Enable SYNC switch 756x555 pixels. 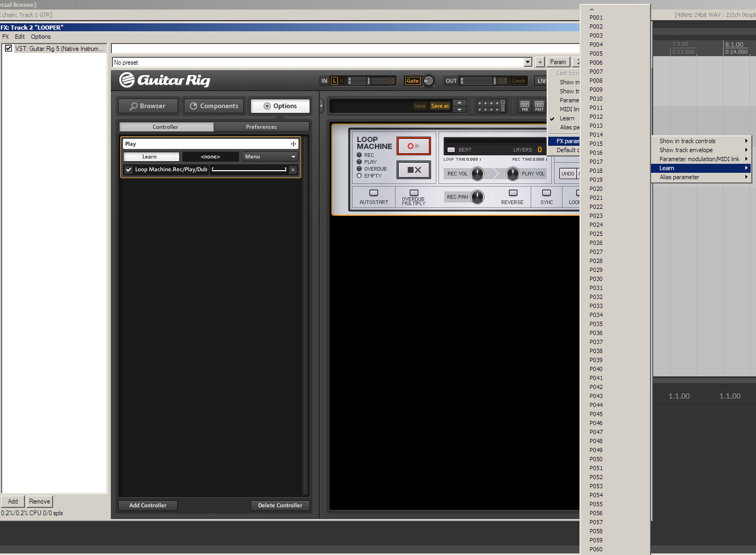(x=547, y=193)
